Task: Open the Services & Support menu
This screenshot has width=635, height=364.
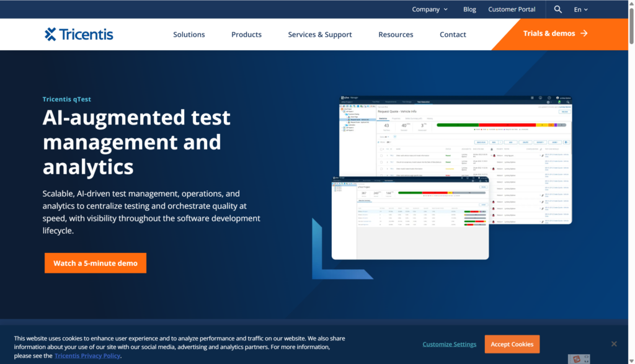Action: [319, 35]
